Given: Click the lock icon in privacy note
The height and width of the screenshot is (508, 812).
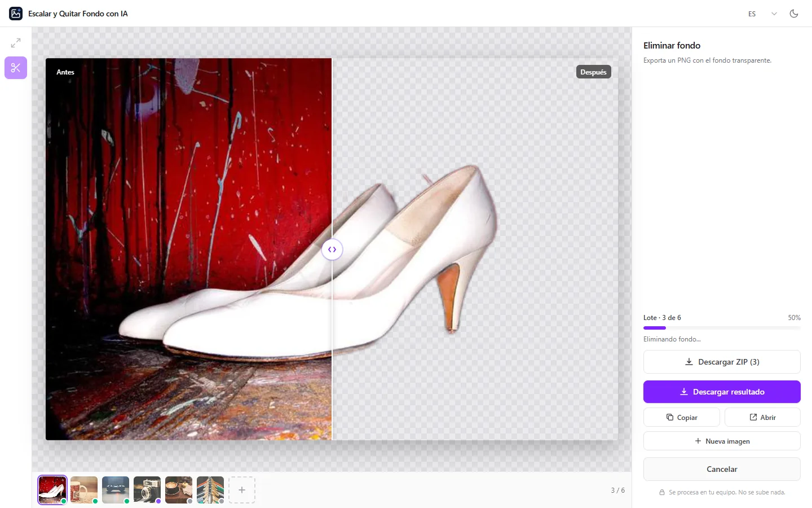Looking at the screenshot, I should 662,493.
